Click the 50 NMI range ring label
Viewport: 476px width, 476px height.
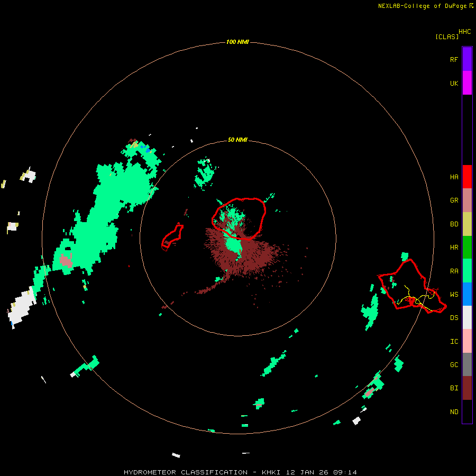click(x=237, y=140)
